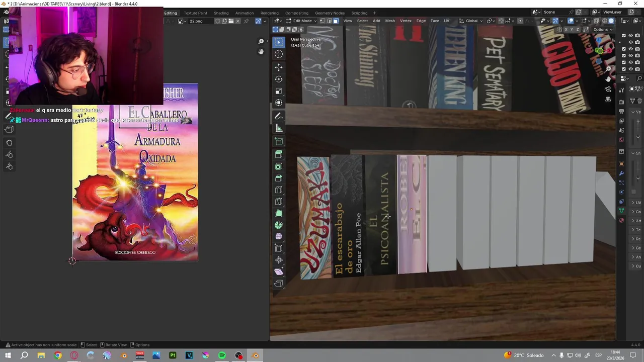Open the Face menu
This screenshot has height=362, width=644.
(435, 21)
